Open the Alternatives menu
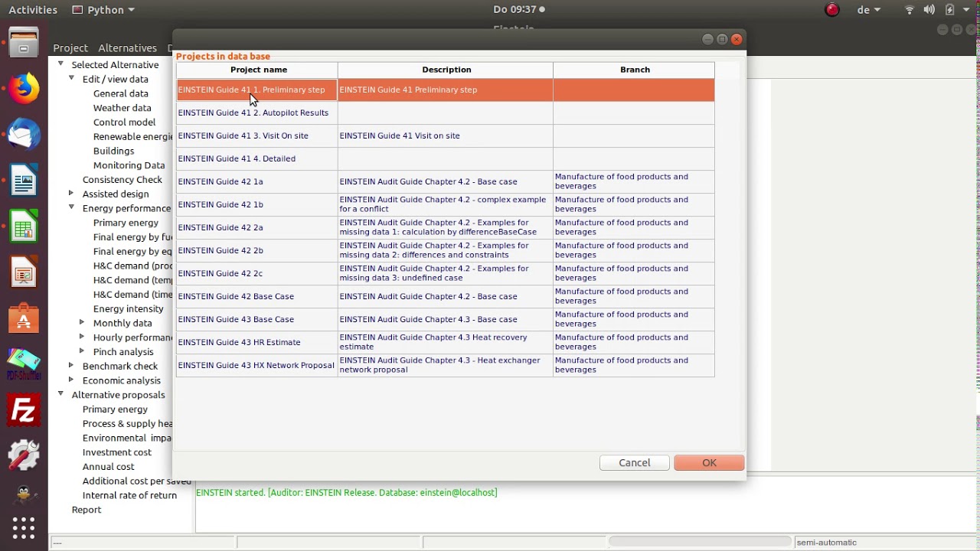 [x=127, y=47]
